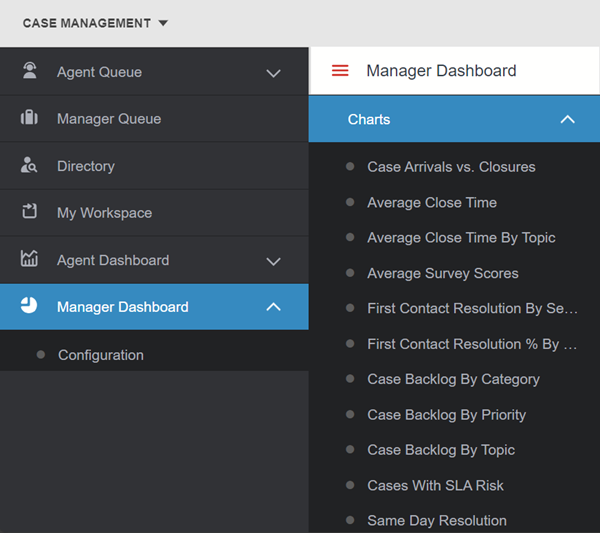
Task: Open Configuration under Manager Dashboard
Action: pyautogui.click(x=101, y=355)
